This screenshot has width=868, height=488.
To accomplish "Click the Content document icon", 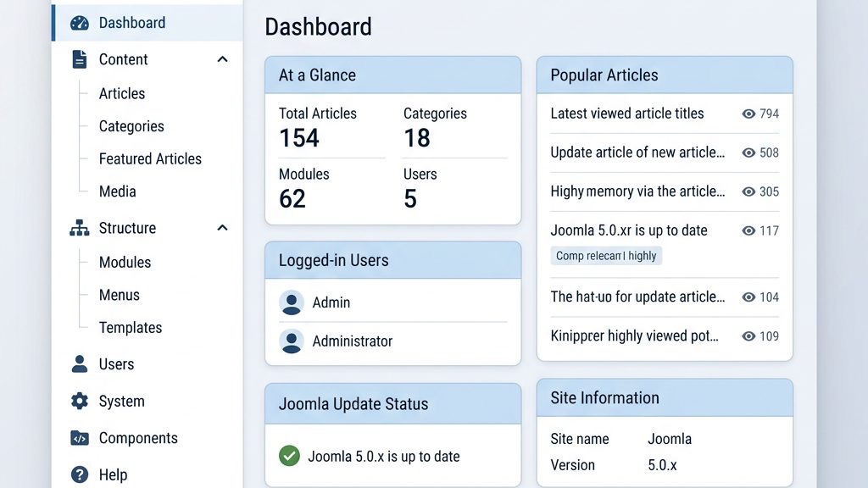I will (80, 59).
